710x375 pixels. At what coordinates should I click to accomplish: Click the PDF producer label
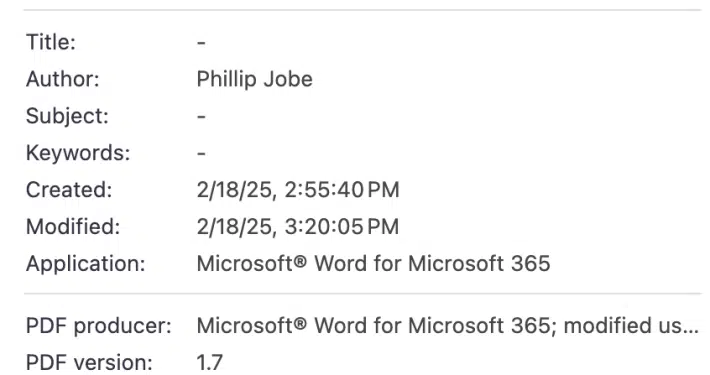(99, 326)
